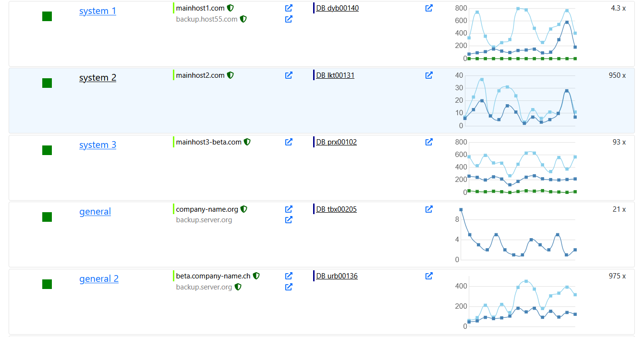Open the system 1 link
The height and width of the screenshot is (337, 644).
coord(97,11)
